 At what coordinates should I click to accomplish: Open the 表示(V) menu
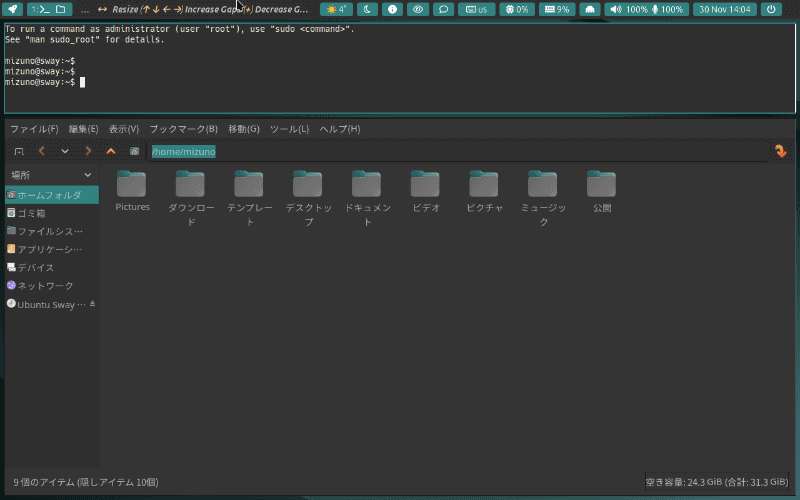pos(123,129)
